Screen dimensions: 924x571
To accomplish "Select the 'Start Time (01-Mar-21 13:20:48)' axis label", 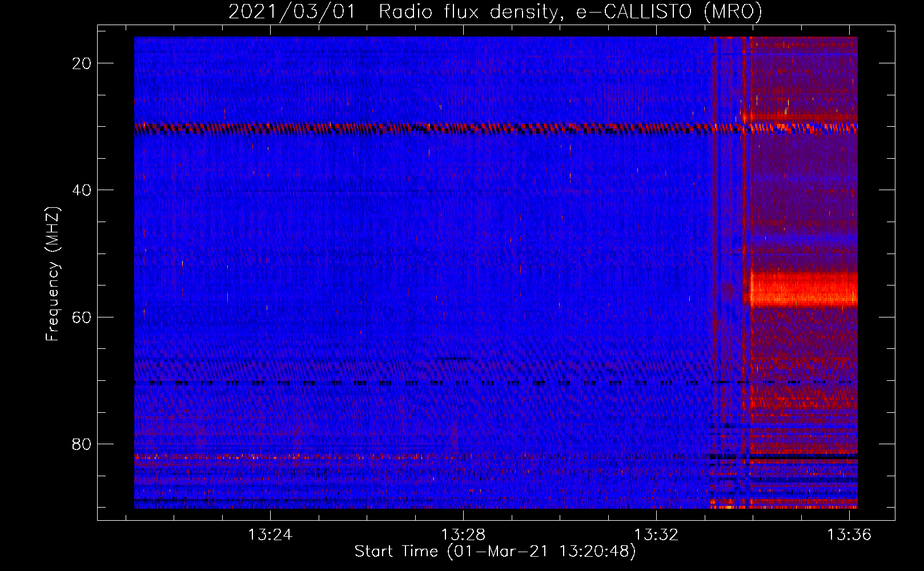I will 495,552.
